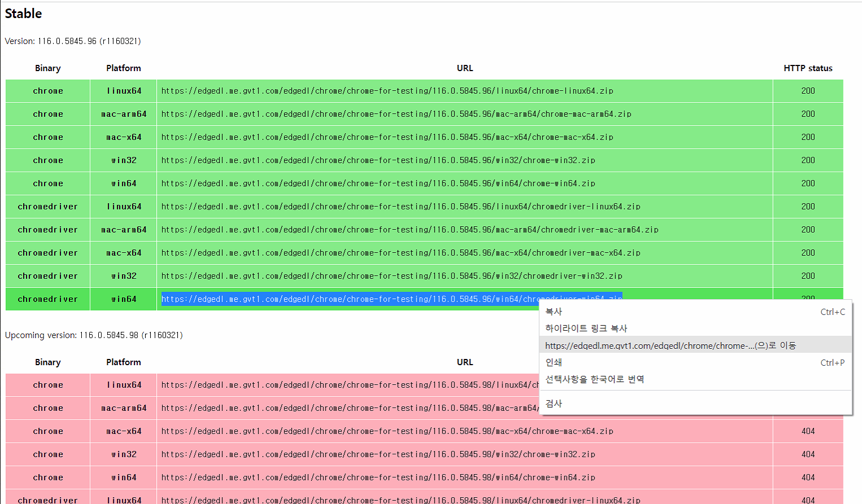Click the 'HTTP status' header in Stable table
The image size is (862, 504).
807,68
